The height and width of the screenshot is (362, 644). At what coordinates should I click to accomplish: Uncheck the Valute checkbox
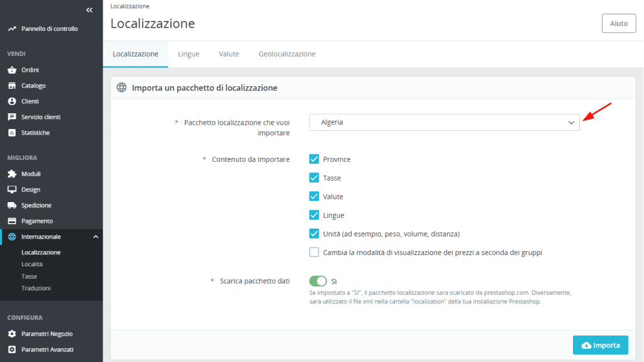[314, 196]
